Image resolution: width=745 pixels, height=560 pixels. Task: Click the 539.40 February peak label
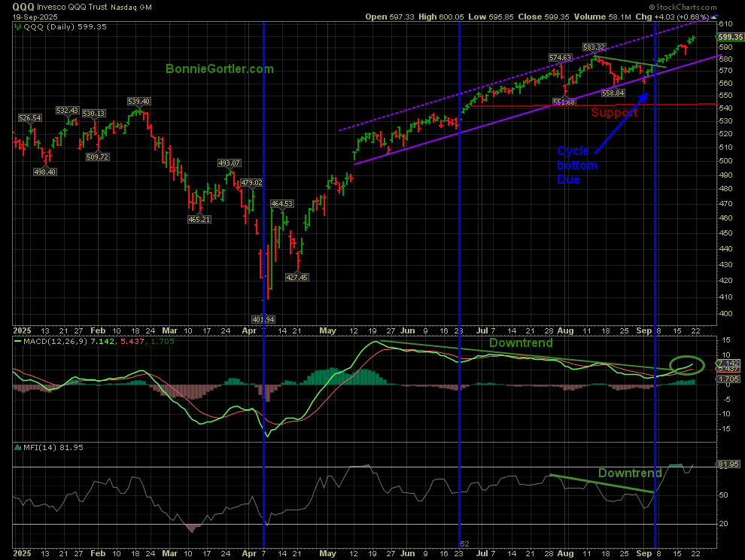pos(138,101)
